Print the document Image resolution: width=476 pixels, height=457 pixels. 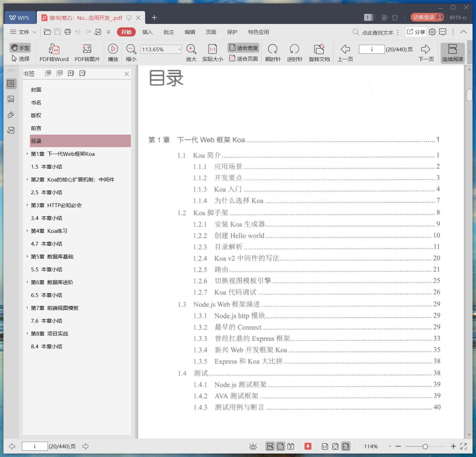68,32
